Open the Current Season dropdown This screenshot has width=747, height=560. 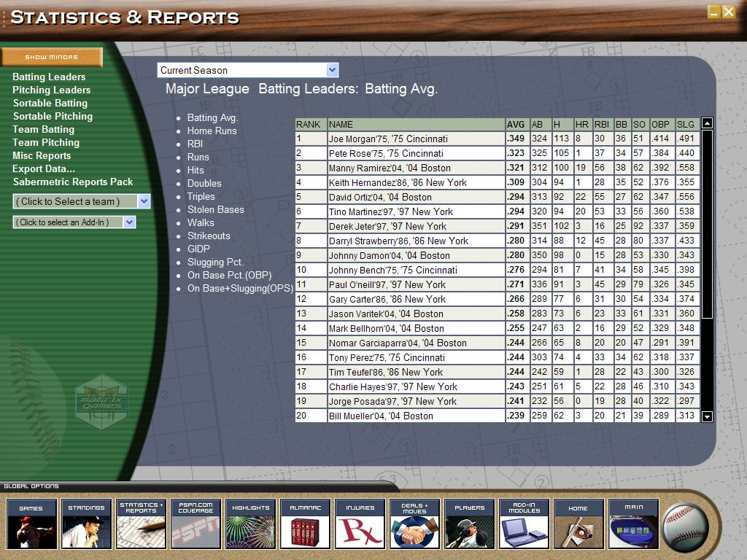(x=248, y=70)
